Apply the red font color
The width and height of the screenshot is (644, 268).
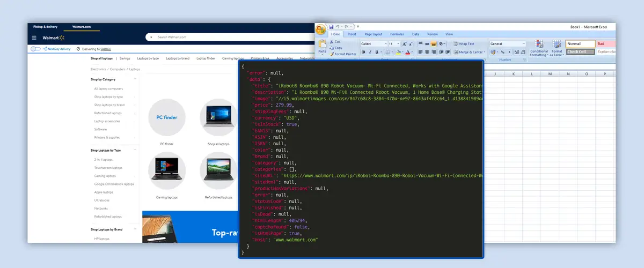(408, 52)
